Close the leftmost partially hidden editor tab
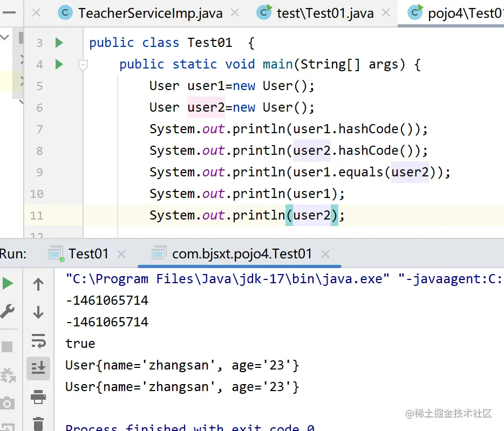Viewport: 504px width, 431px height. (36, 13)
